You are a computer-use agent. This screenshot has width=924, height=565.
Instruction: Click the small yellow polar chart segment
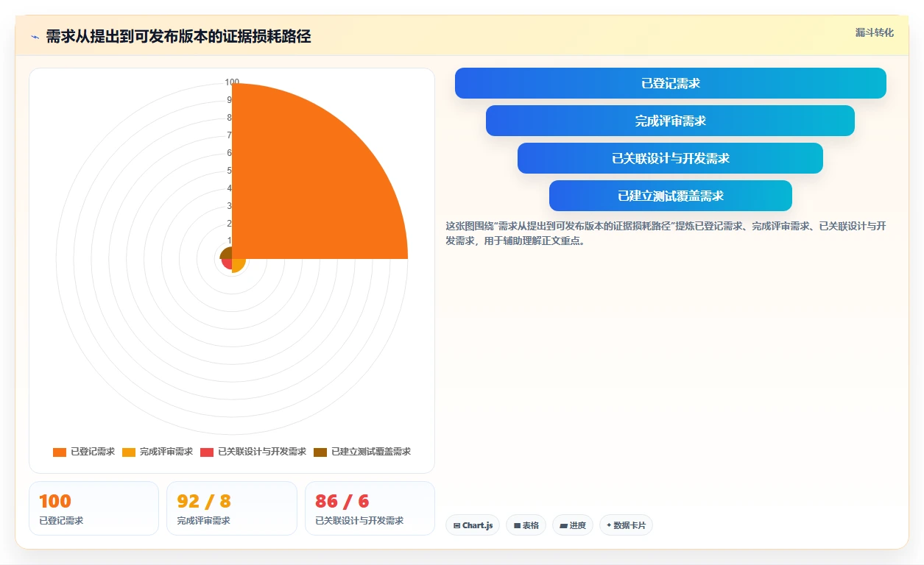click(x=238, y=265)
